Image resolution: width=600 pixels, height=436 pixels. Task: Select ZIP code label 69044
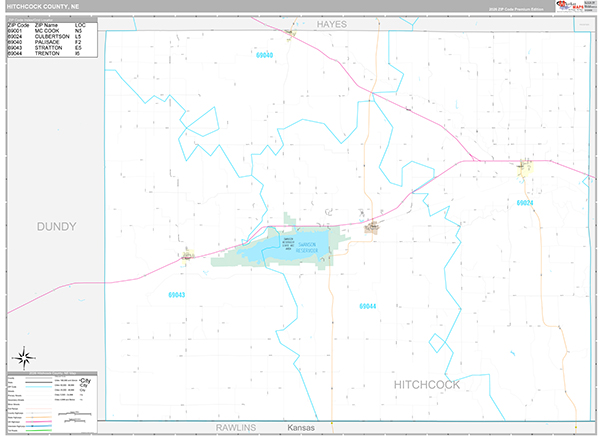367,305
